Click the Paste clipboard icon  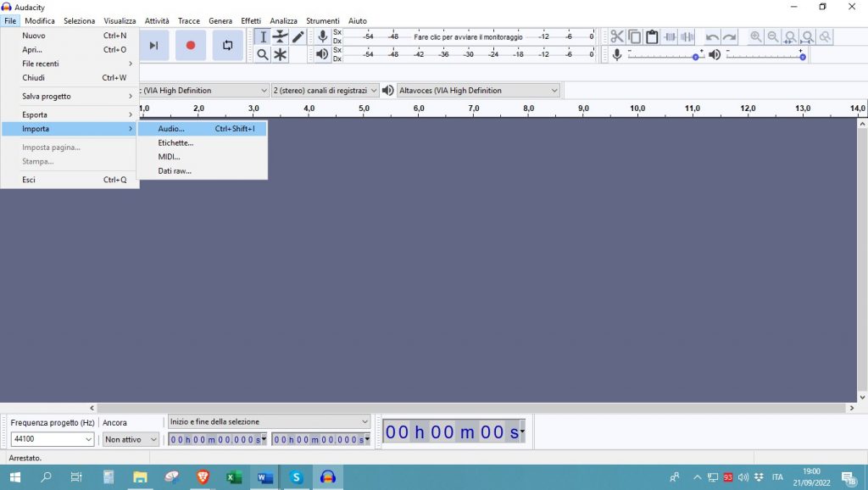coord(652,36)
